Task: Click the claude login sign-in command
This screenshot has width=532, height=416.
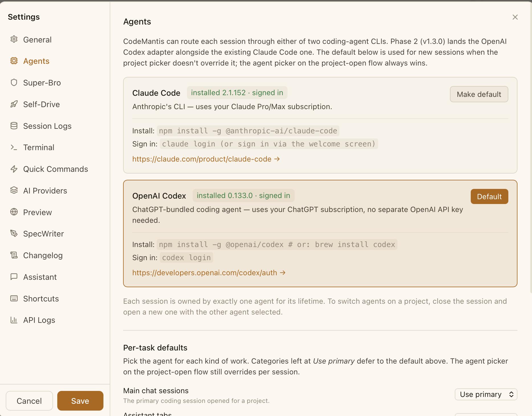Action: pos(269,144)
